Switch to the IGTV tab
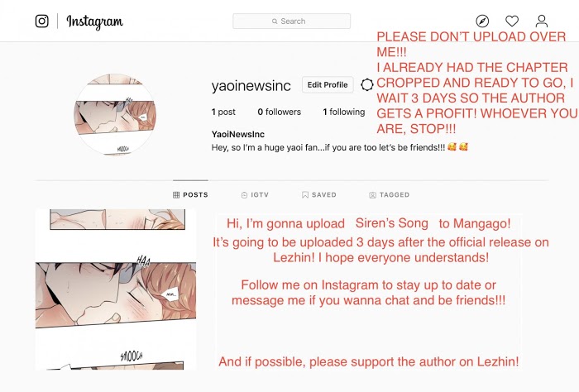The image size is (579, 392). 255,194
